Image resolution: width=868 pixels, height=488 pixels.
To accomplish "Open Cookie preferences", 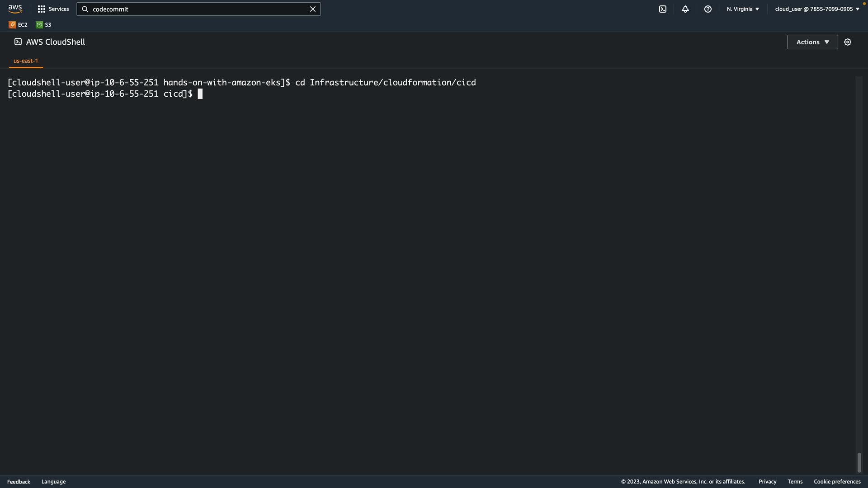I will (x=837, y=482).
